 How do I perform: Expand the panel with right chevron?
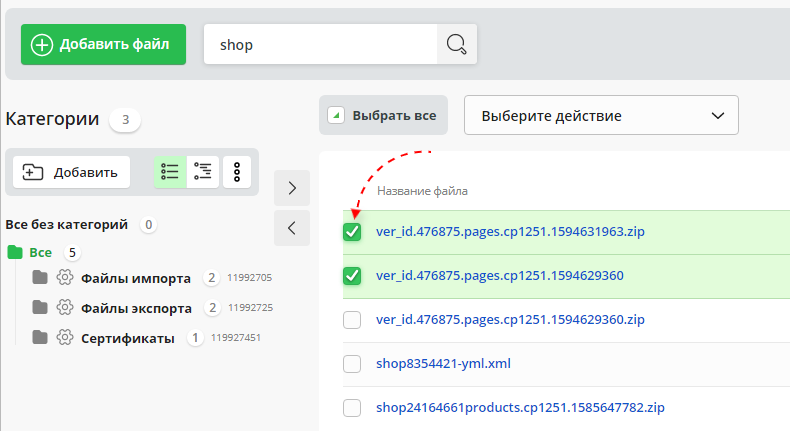pos(291,187)
